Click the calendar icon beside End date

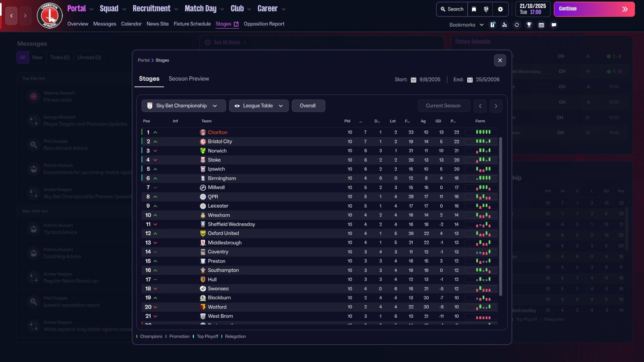pyautogui.click(x=470, y=80)
